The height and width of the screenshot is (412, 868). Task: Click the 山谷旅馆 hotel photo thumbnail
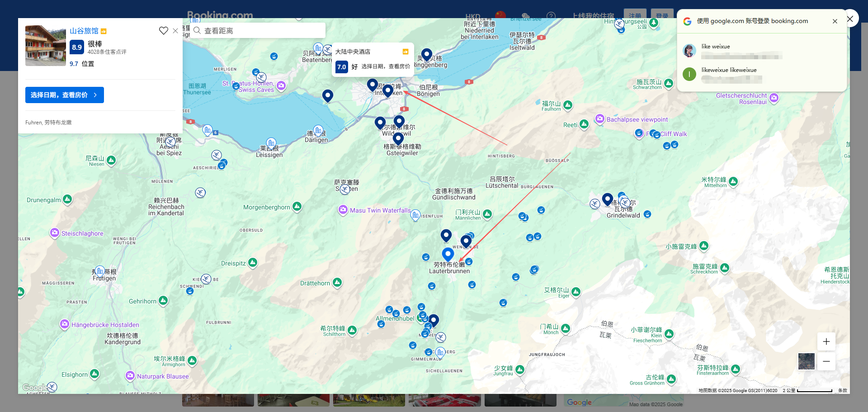[46, 46]
